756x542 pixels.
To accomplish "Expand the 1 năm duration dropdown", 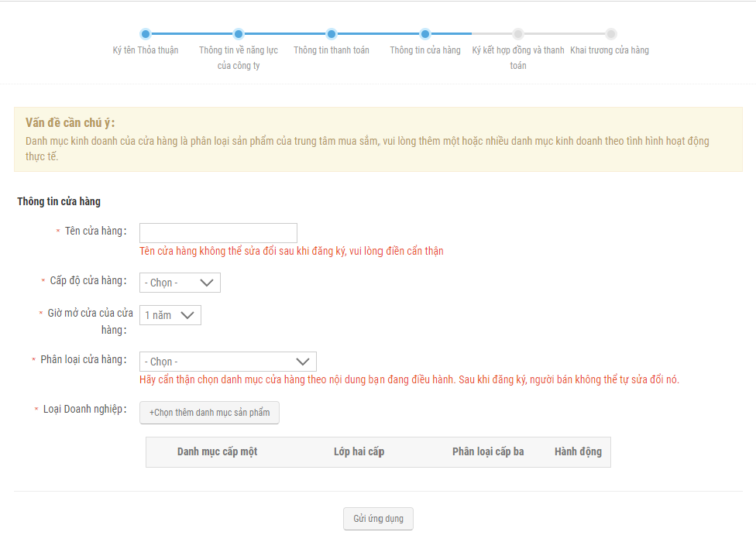I will pyautogui.click(x=170, y=315).
